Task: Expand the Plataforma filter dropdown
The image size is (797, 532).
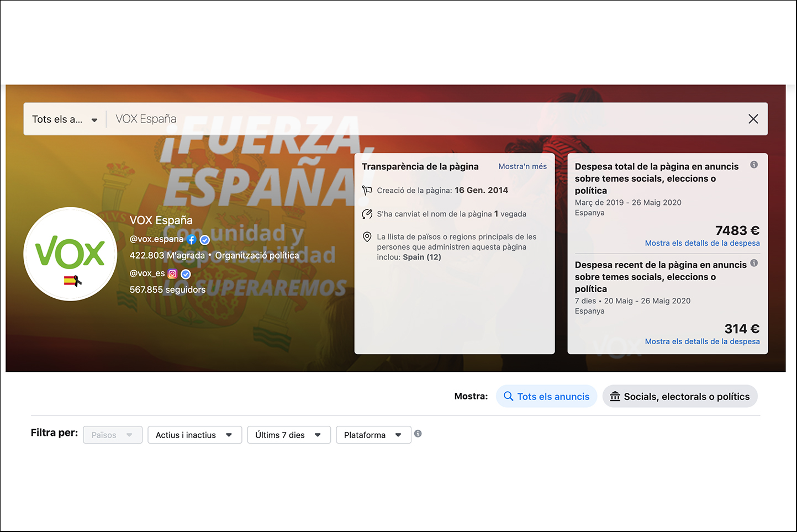Action: 373,435
